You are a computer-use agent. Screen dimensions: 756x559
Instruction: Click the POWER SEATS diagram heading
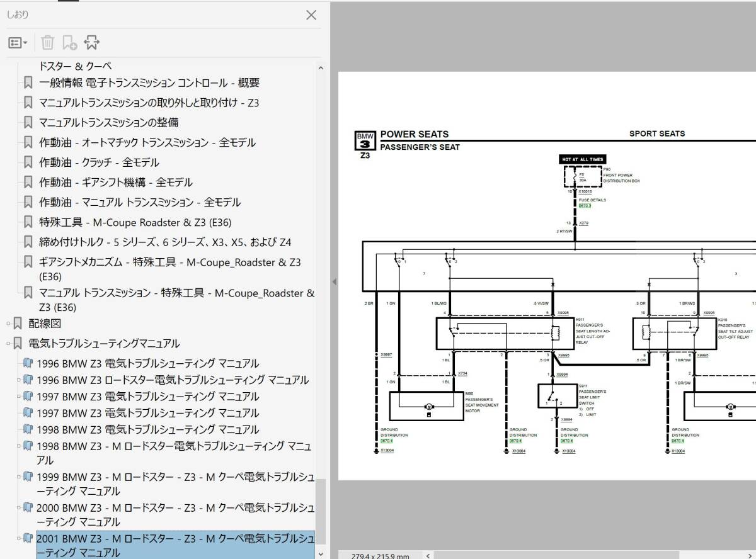(415, 134)
